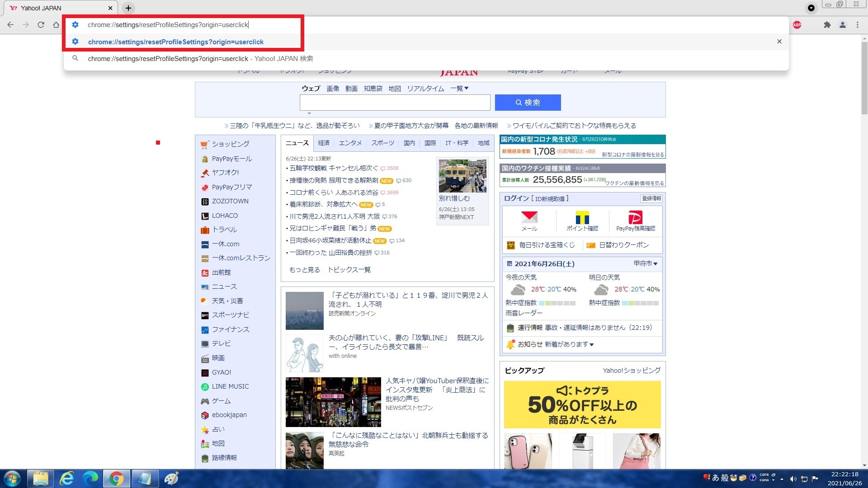Open the Adblock Plus extension icon
Screen dimensions: 868x488
click(x=797, y=25)
